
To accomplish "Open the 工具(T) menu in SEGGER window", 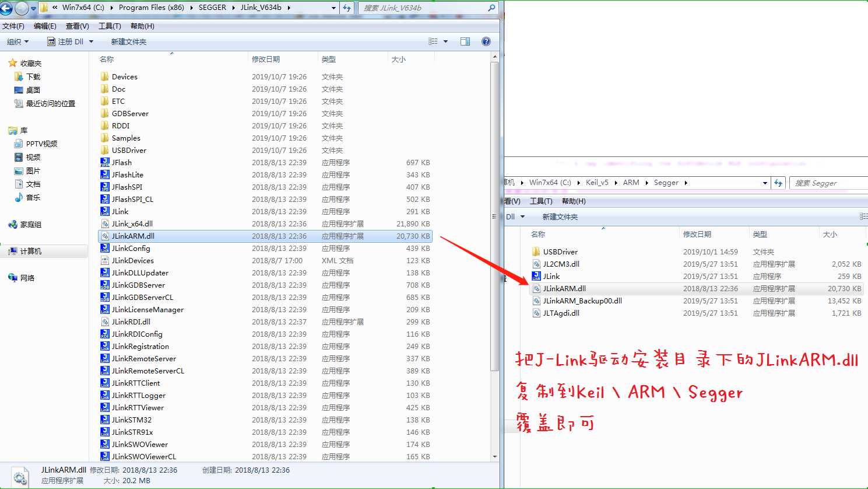I will click(110, 26).
